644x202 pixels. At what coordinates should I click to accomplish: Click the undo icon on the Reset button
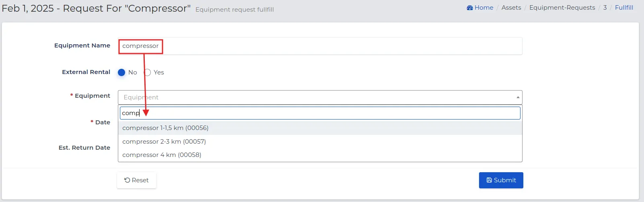coord(127,180)
